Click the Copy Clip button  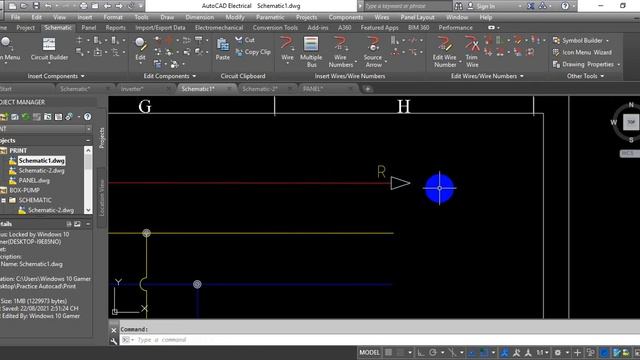pos(253,52)
